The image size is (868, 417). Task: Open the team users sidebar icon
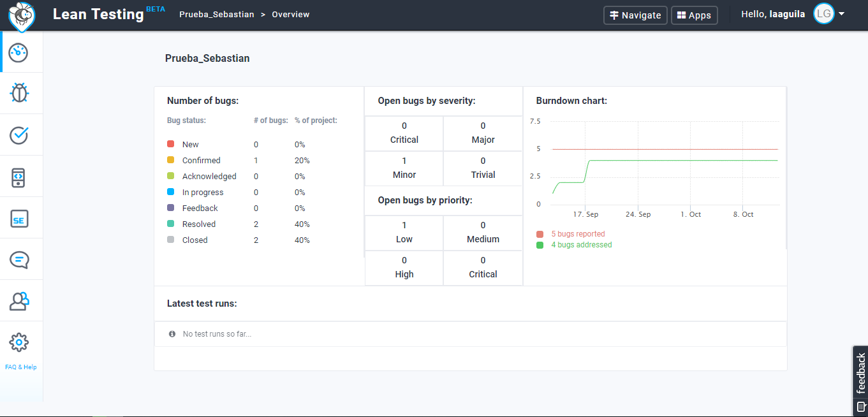coord(19,301)
